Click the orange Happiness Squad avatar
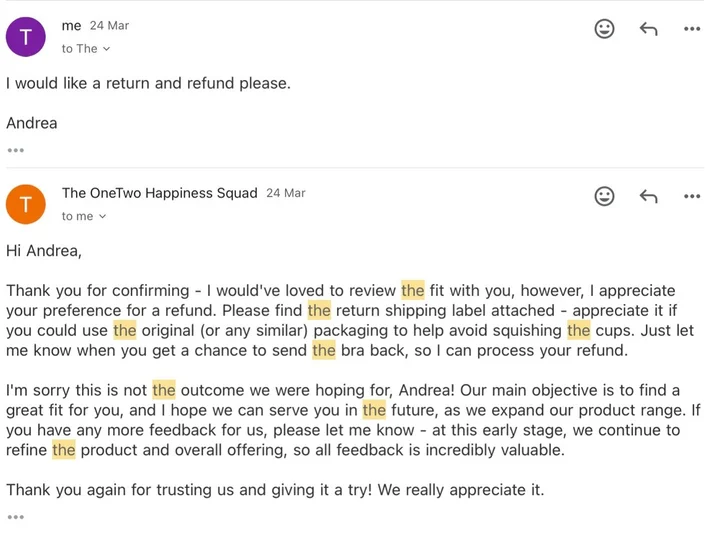This screenshot has height=541, width=720. pos(26,204)
